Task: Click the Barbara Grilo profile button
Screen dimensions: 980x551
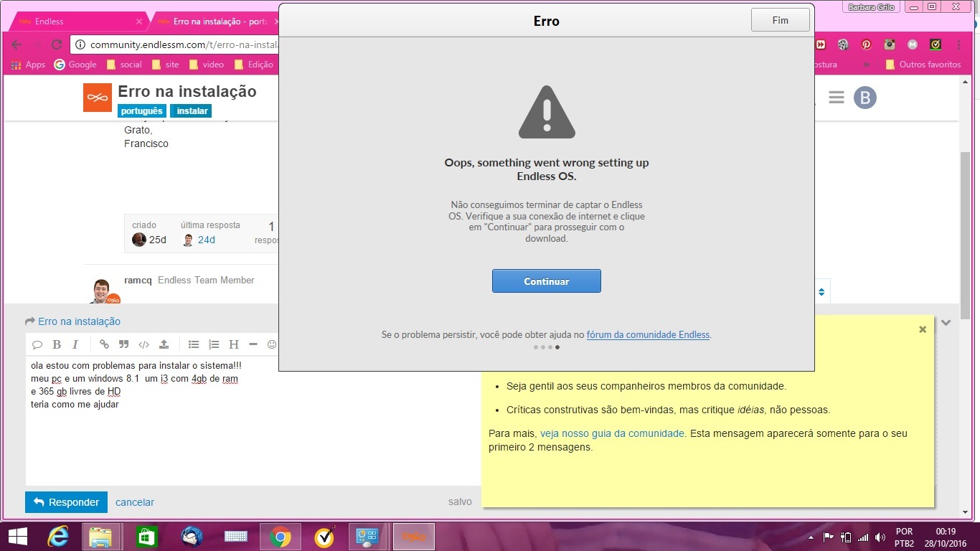Action: [872, 6]
